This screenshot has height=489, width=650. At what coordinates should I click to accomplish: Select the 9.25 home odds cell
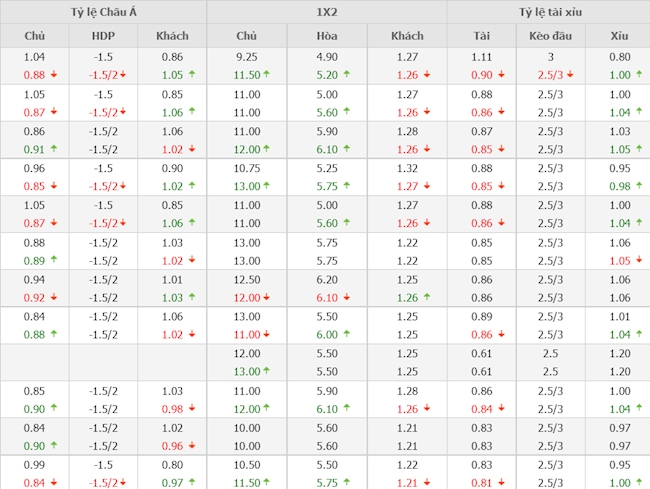click(247, 57)
